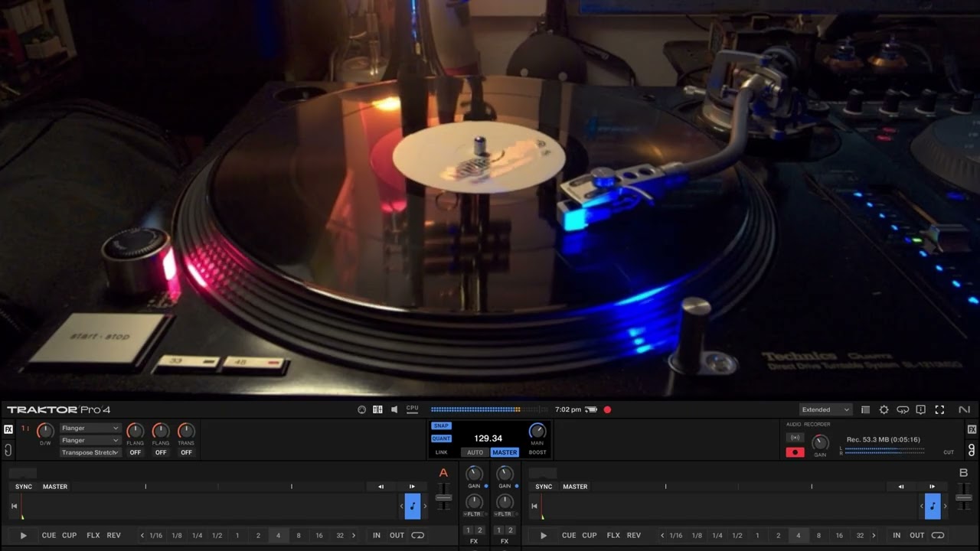Open the Transpose Stretch effect dropdown
The width and height of the screenshot is (980, 551).
[90, 452]
